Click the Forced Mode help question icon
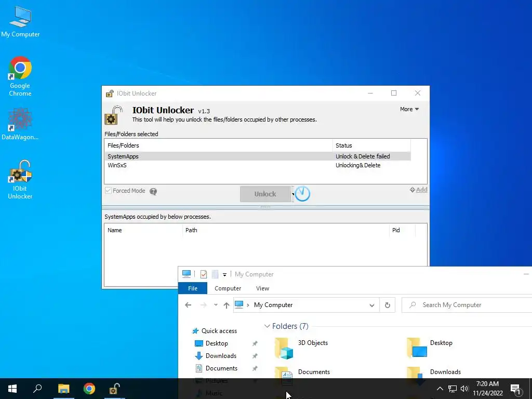This screenshot has width=532, height=399. tap(153, 192)
